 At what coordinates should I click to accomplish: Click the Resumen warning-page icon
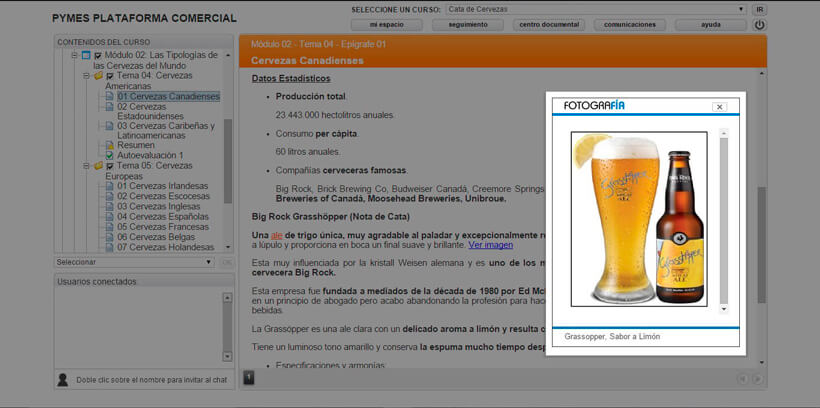tap(109, 145)
